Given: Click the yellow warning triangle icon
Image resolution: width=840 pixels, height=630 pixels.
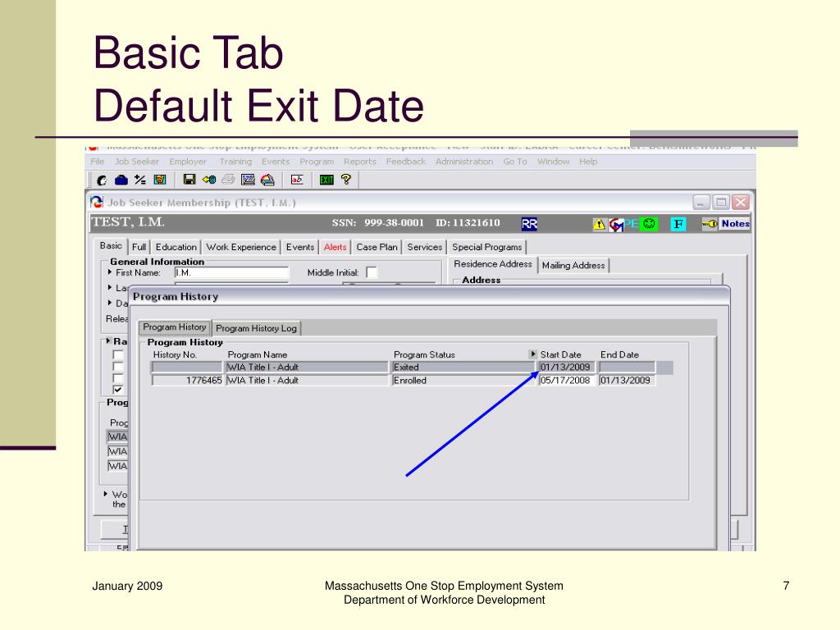Looking at the screenshot, I should [600, 224].
